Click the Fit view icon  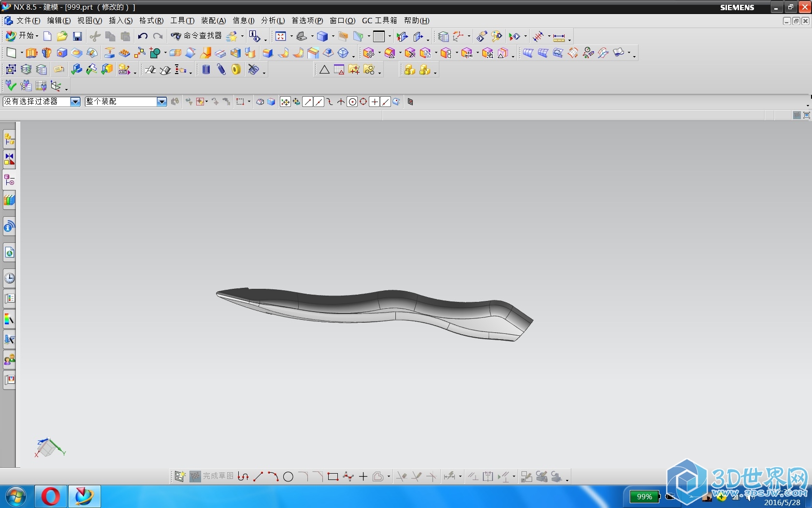[x=281, y=36]
